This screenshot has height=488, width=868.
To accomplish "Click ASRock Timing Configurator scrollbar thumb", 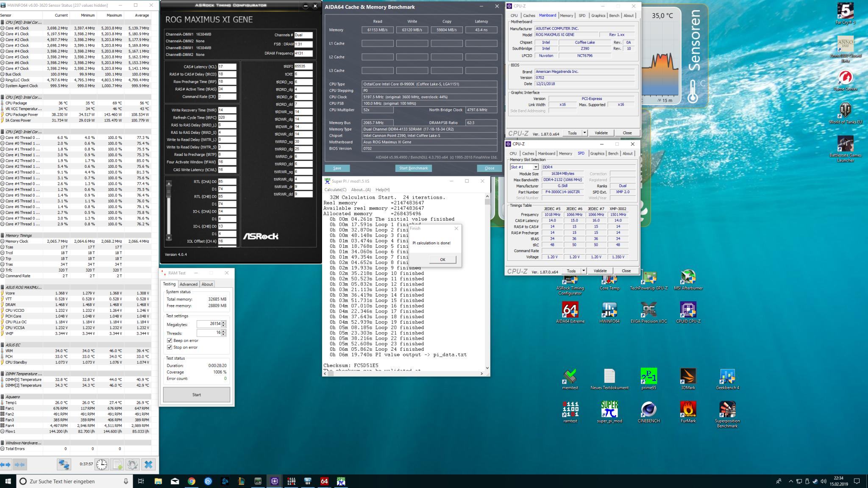I will (169, 192).
